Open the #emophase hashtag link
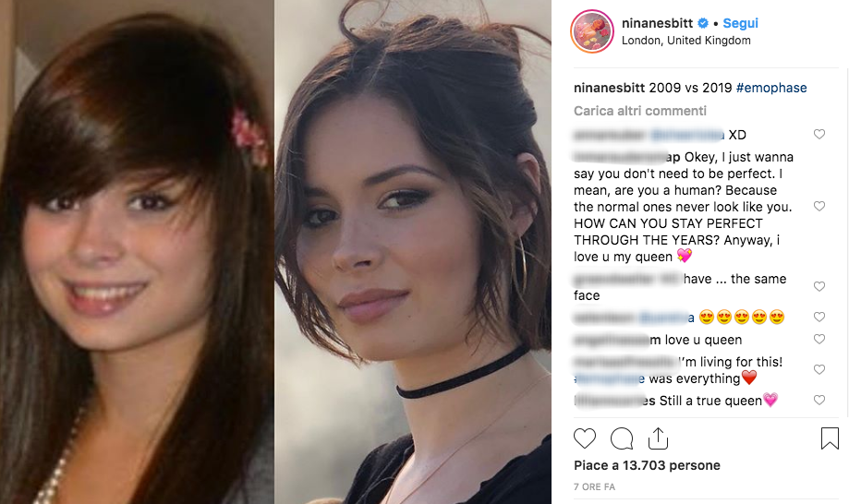Viewport: 849px width, 504px height. [771, 88]
